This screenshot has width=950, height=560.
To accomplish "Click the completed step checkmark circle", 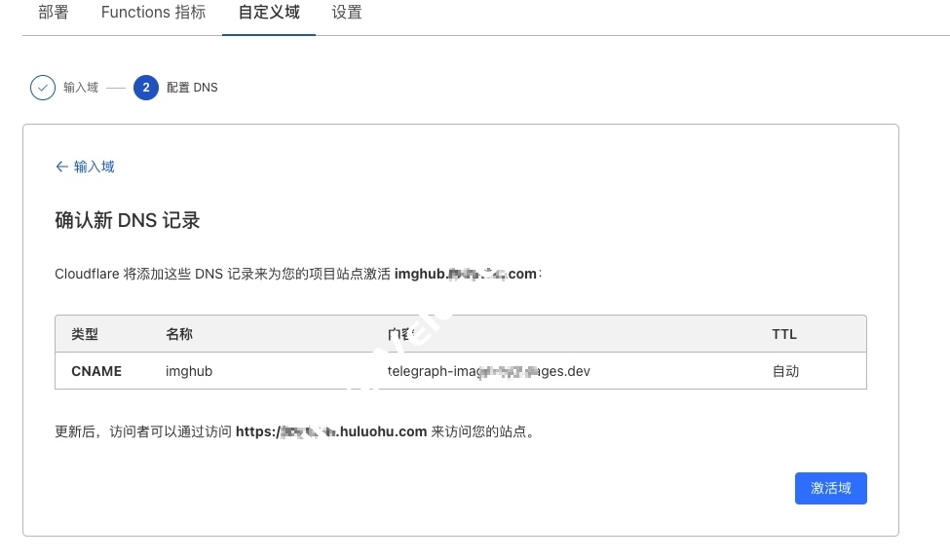I will coord(42,88).
